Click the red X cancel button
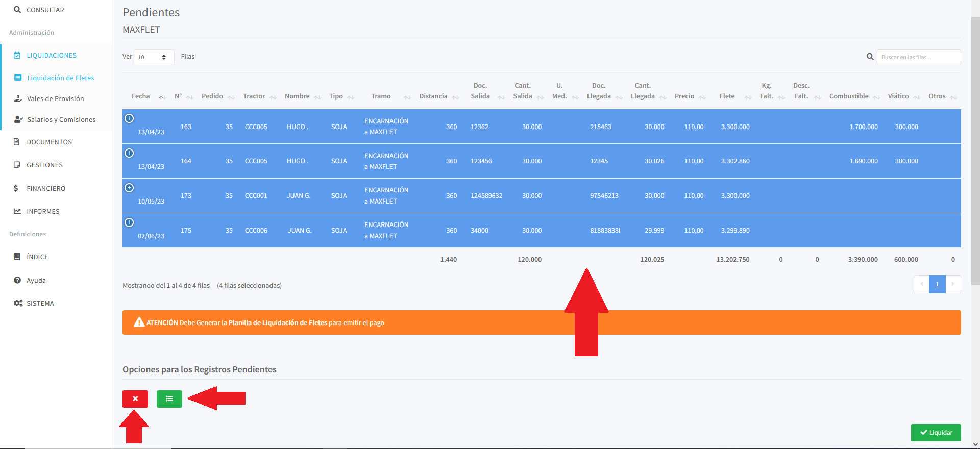The height and width of the screenshot is (449, 980). coord(135,399)
